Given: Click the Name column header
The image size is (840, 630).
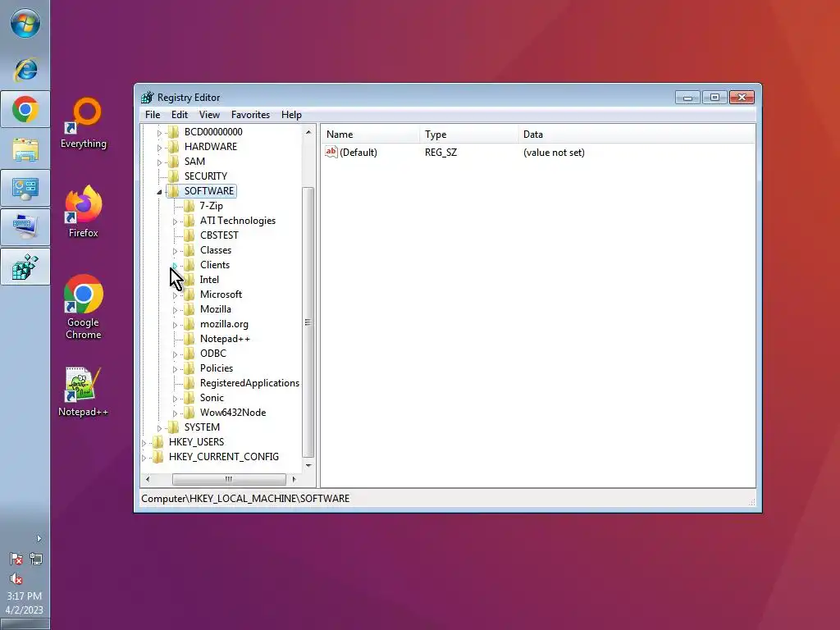Looking at the screenshot, I should click(370, 135).
